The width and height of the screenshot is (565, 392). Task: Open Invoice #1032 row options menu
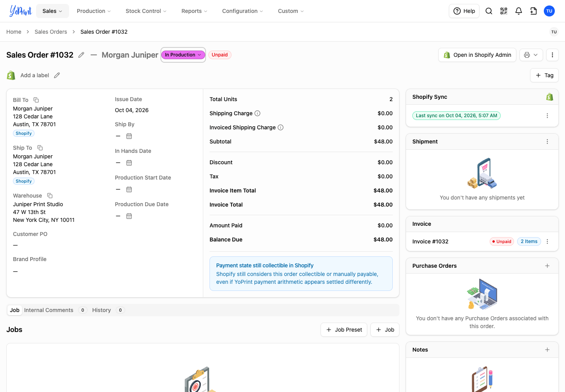point(547,241)
